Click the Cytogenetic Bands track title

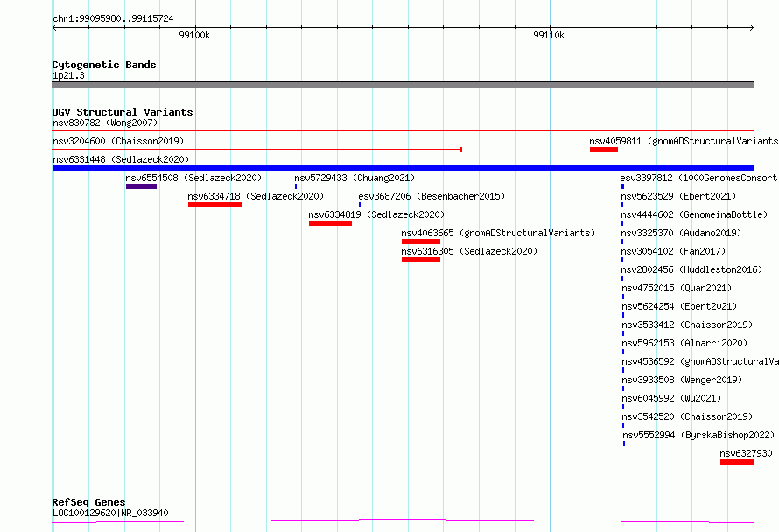(x=104, y=65)
